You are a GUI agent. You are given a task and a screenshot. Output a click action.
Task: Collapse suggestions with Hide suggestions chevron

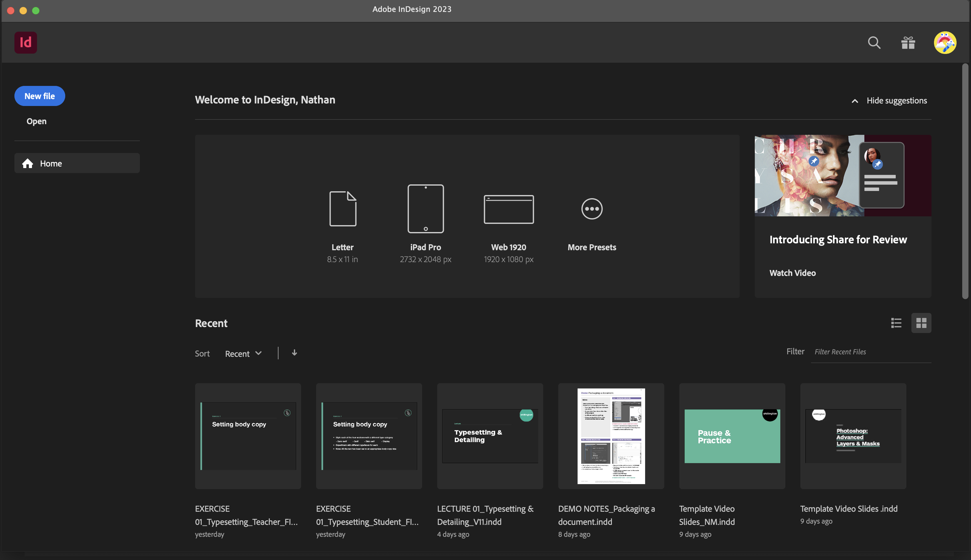click(855, 101)
